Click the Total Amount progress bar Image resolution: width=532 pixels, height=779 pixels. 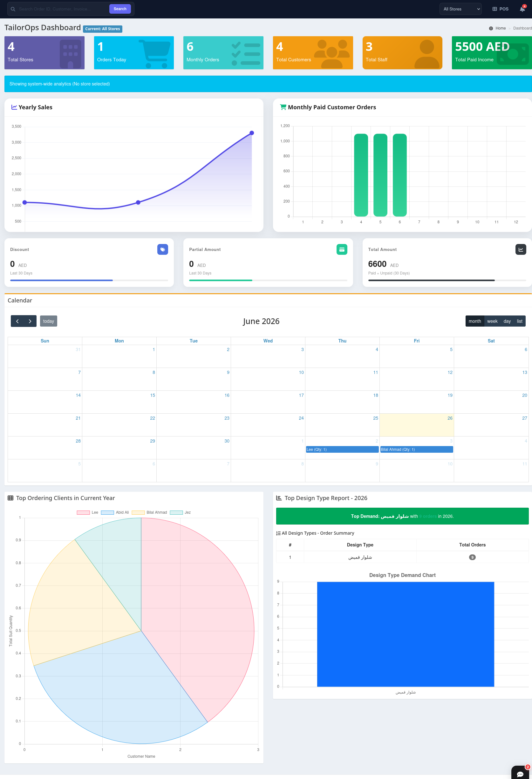click(447, 280)
